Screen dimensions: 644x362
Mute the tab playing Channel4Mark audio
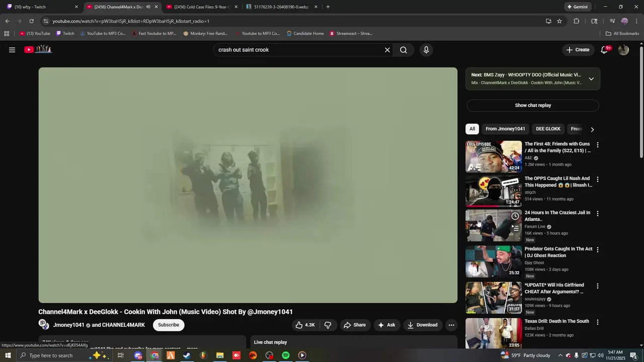[x=148, y=7]
